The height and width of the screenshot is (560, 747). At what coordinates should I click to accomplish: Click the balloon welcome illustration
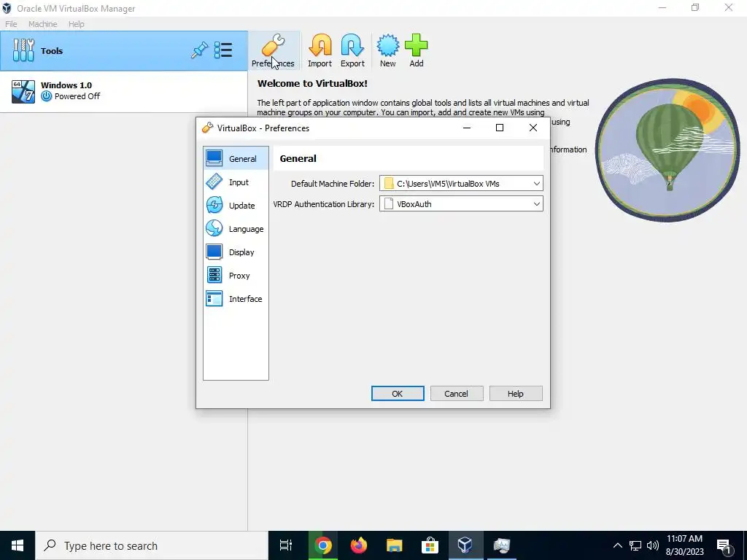pyautogui.click(x=667, y=150)
